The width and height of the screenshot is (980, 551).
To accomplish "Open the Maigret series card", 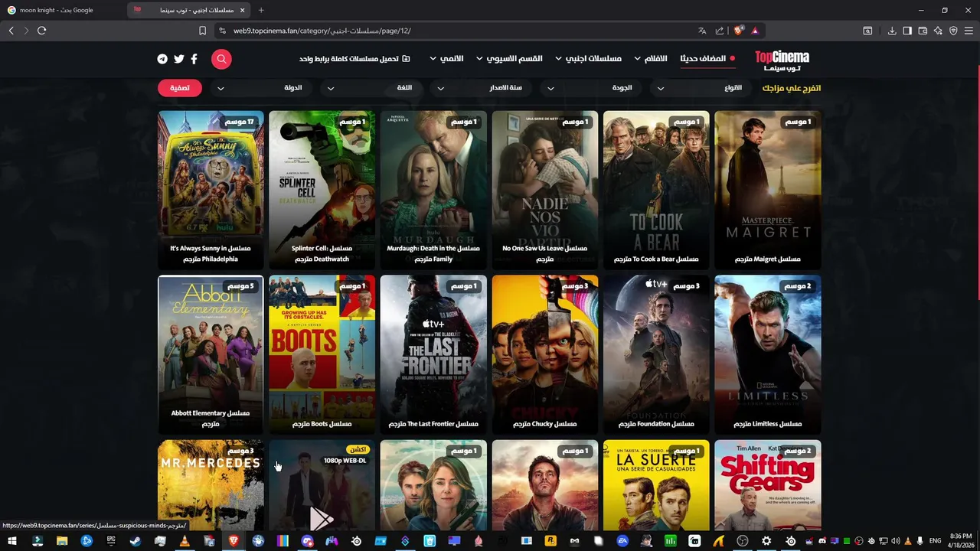I will coord(768,191).
